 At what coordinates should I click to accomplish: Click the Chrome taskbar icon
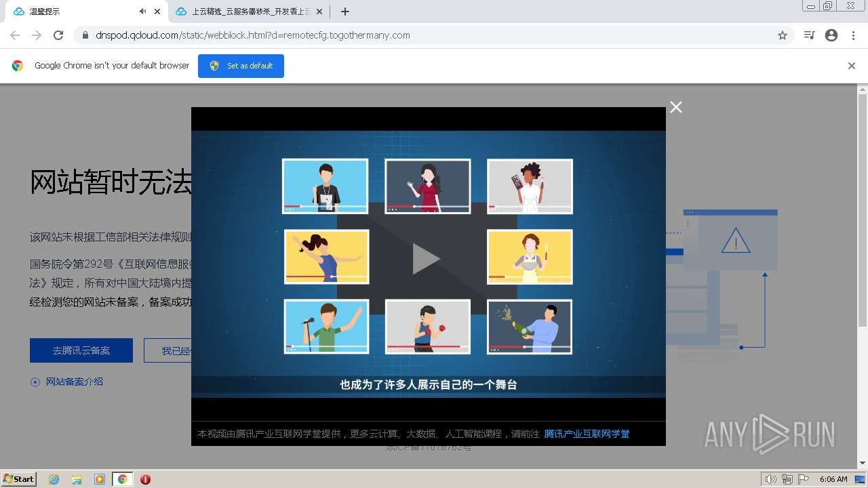tap(123, 479)
